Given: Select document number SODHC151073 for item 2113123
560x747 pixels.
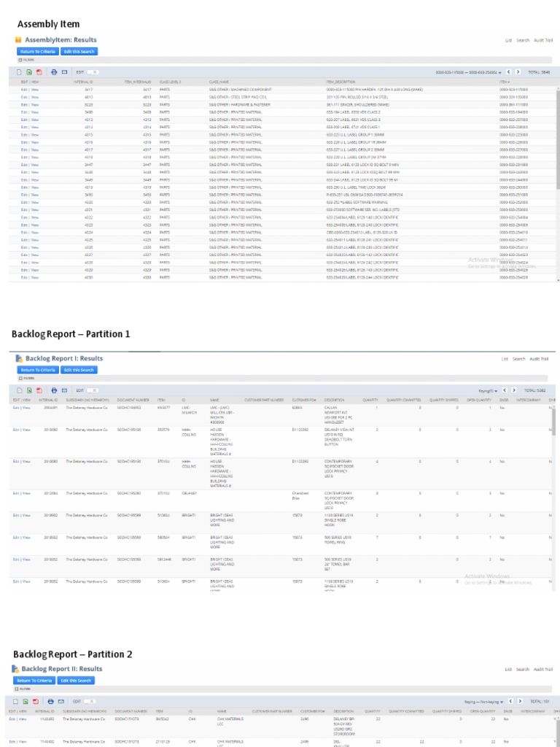Looking at the screenshot, I should (x=126, y=742).
